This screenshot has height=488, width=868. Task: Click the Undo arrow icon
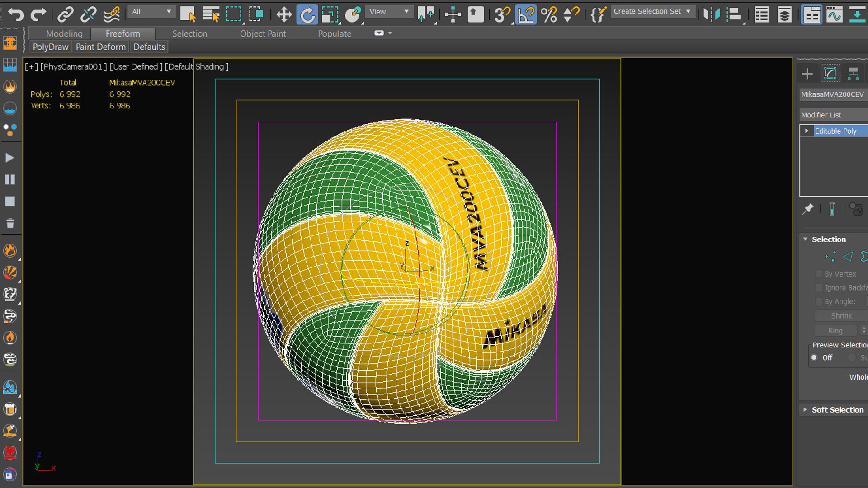coord(16,14)
